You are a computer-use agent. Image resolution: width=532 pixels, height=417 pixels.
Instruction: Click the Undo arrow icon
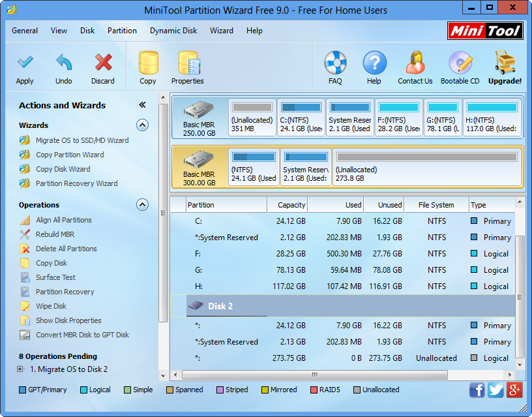64,62
